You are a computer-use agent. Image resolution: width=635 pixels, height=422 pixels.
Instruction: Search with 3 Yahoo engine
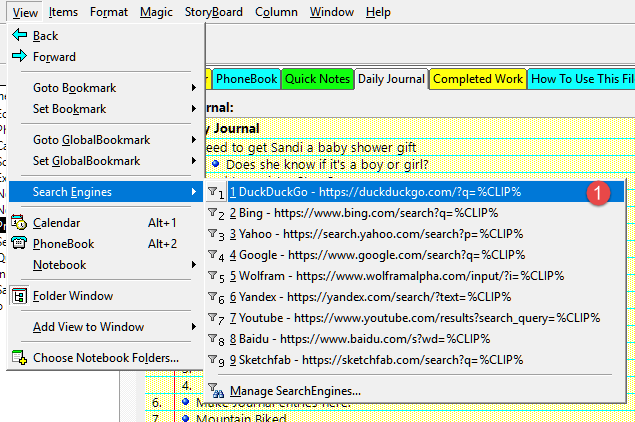(415, 234)
